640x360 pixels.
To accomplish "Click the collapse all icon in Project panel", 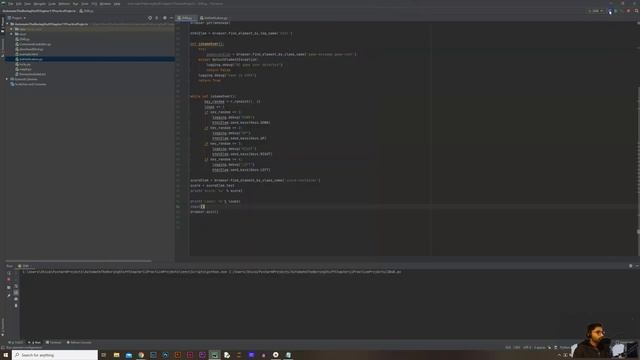I will pyautogui.click(x=157, y=18).
